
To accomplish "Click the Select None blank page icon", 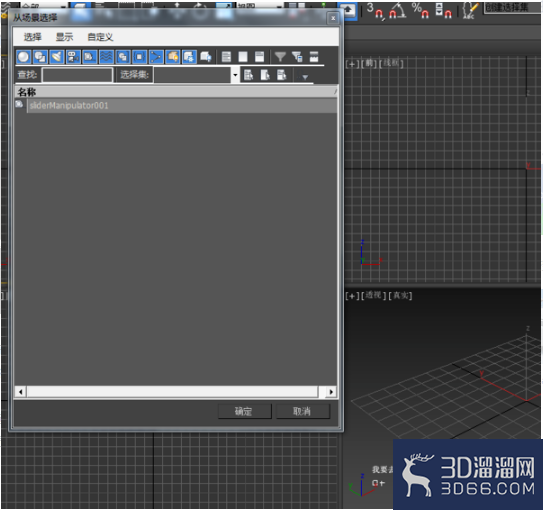I will pyautogui.click(x=243, y=57).
